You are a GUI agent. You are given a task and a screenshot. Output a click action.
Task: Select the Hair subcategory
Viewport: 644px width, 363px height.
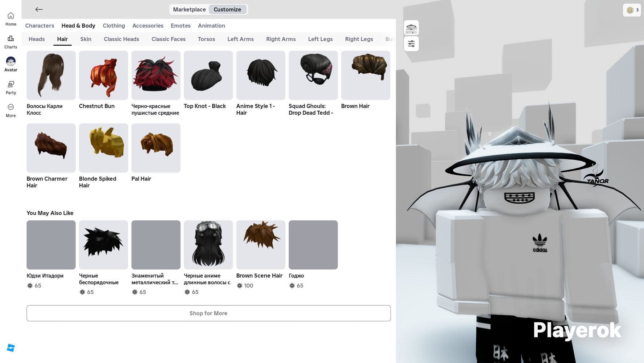tap(62, 39)
